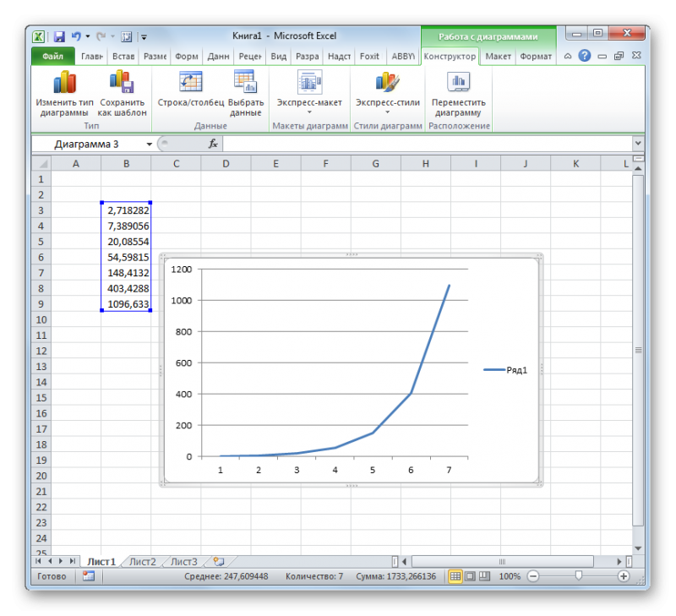
Task: Click the Save icon in quick access toolbar
Action: pos(59,36)
